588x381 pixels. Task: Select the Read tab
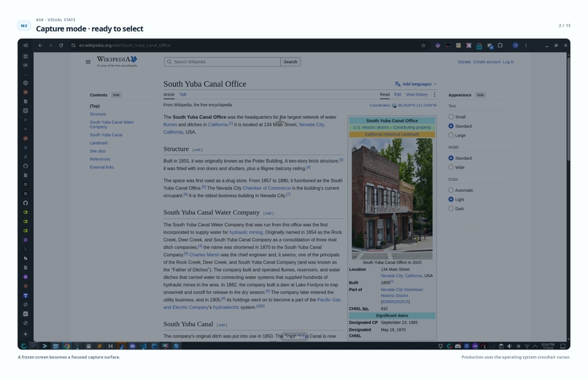(x=384, y=94)
